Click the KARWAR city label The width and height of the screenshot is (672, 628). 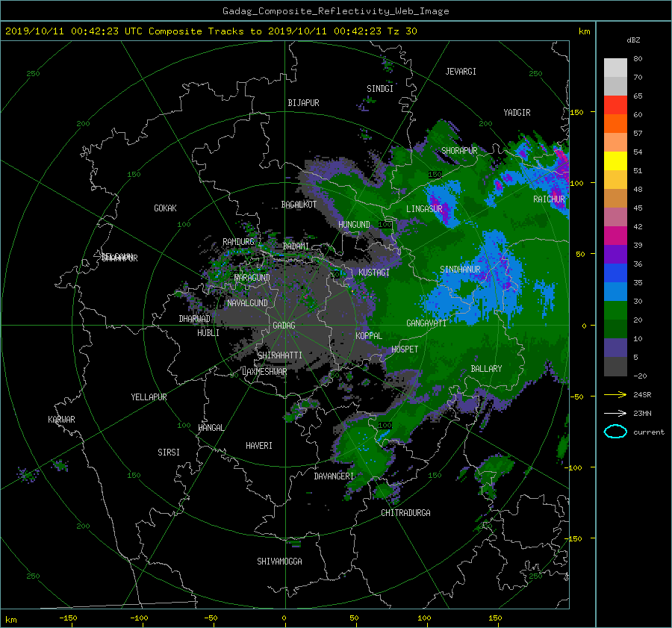point(61,420)
